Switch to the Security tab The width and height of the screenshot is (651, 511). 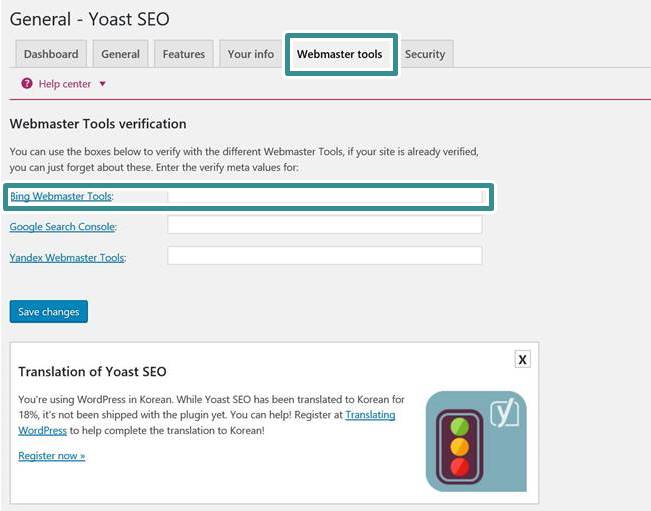425,54
